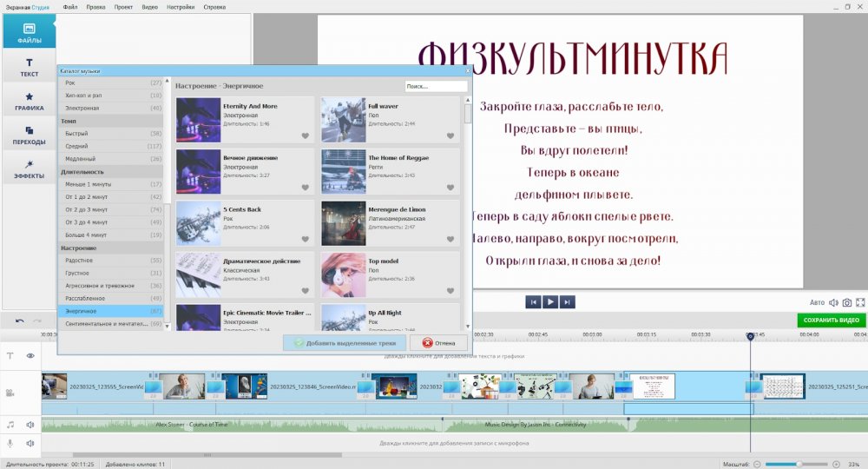Image resolution: width=868 pixels, height=469 pixels.
Task: Click the music catalog search field
Action: (436, 87)
